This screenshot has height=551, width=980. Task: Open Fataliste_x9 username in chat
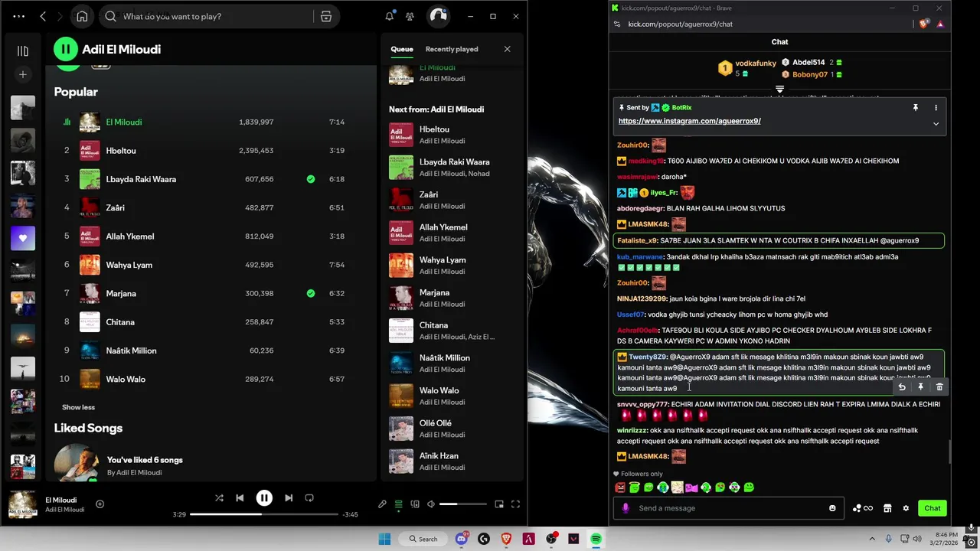coord(637,240)
